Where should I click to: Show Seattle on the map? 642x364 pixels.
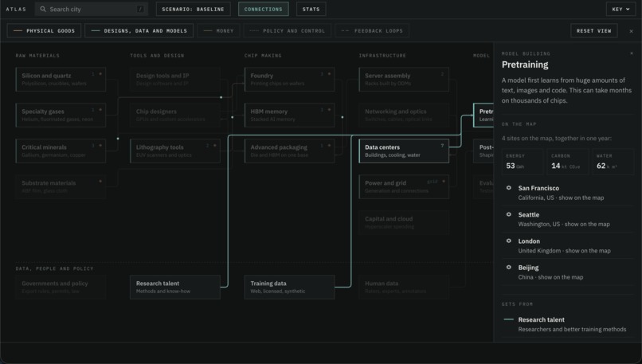tap(567, 219)
